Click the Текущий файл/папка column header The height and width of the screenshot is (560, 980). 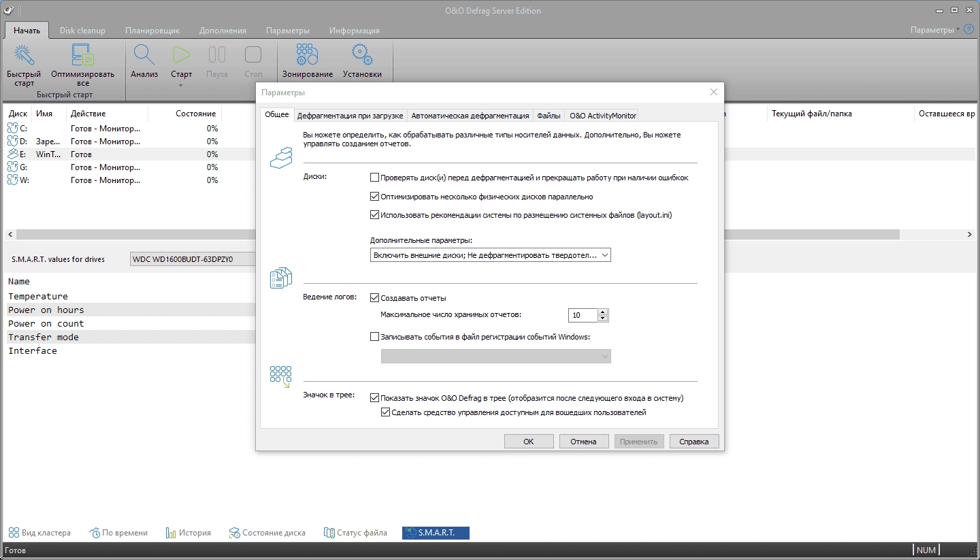pyautogui.click(x=840, y=114)
